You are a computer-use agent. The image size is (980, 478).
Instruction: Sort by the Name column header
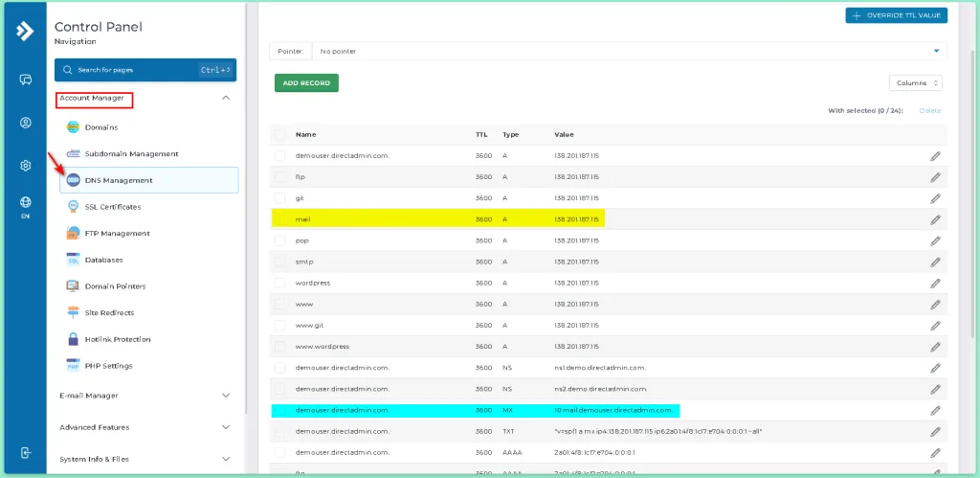point(305,134)
